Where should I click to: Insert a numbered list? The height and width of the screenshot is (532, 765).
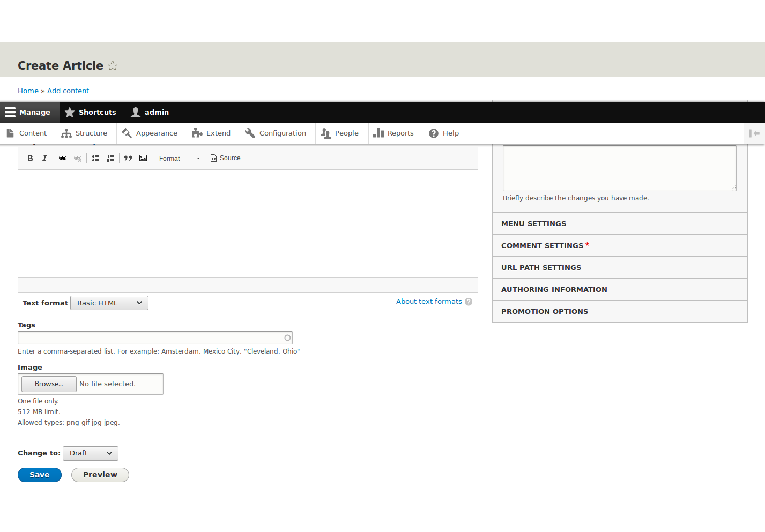tap(110, 158)
